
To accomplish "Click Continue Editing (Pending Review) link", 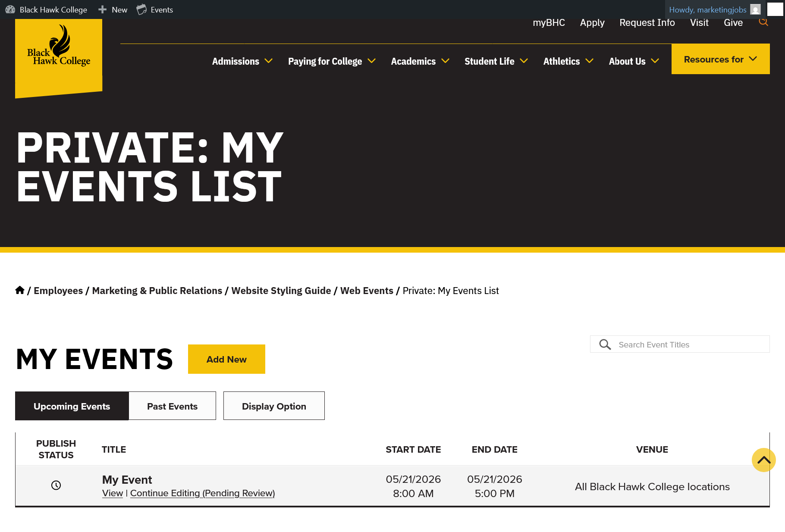I will pos(202,493).
